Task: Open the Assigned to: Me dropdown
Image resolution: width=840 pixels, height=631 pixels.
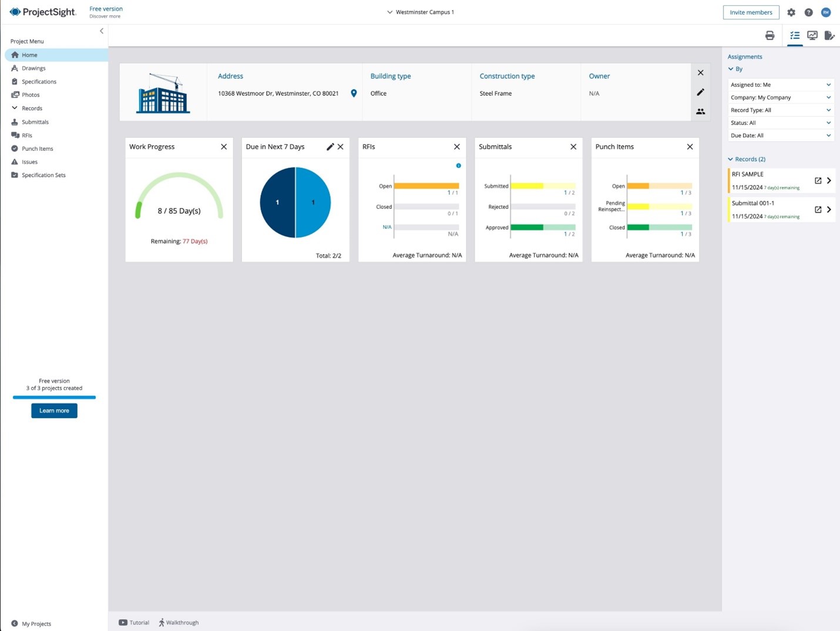Action: [780, 85]
